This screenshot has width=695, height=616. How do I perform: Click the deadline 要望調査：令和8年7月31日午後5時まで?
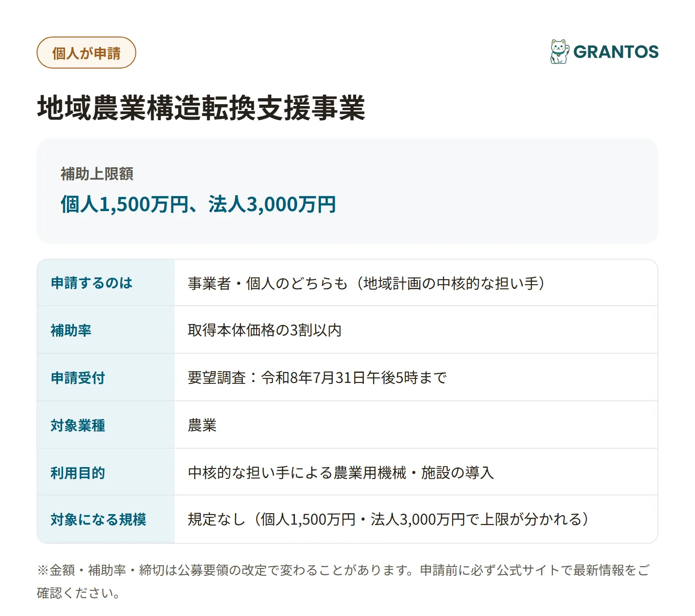coord(317,378)
